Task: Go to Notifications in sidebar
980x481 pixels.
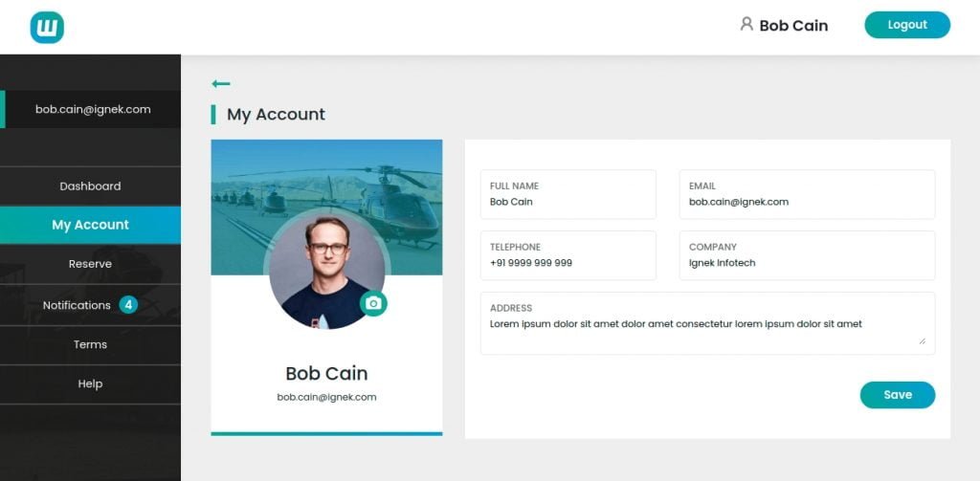Action: pos(77,305)
